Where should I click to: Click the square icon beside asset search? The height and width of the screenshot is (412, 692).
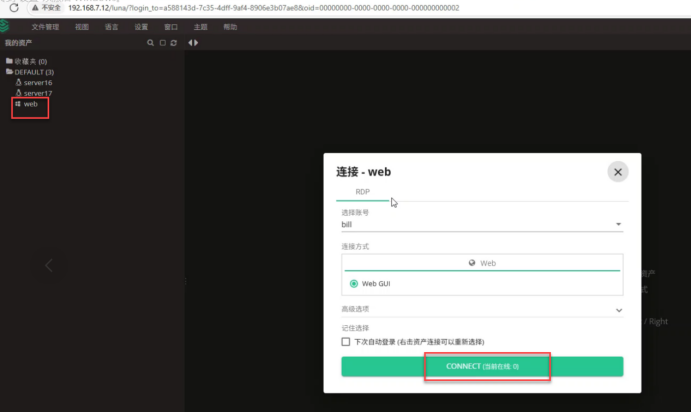[x=162, y=43]
